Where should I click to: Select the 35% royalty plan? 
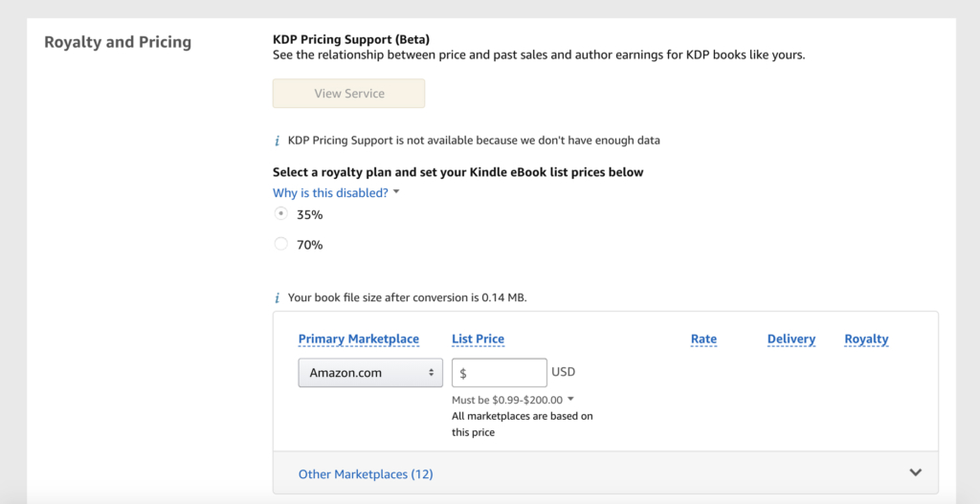[x=280, y=214]
